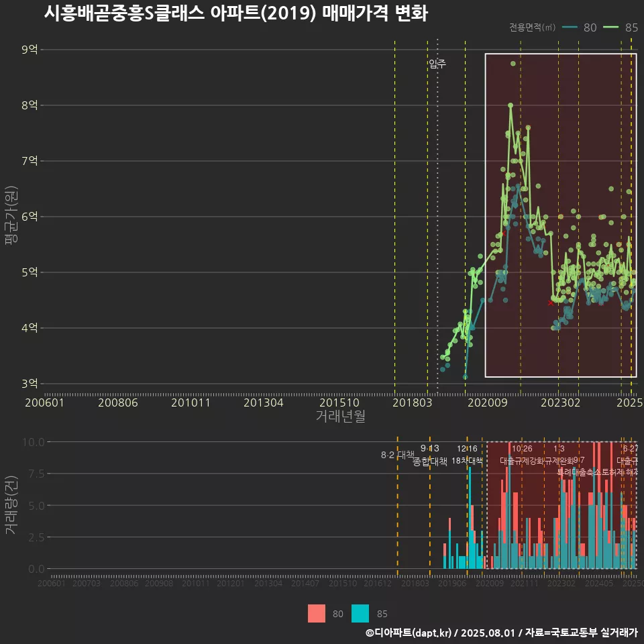This screenshot has height=644, width=644.
Task: Click the 4억 label on price axis
Action: click(30, 328)
